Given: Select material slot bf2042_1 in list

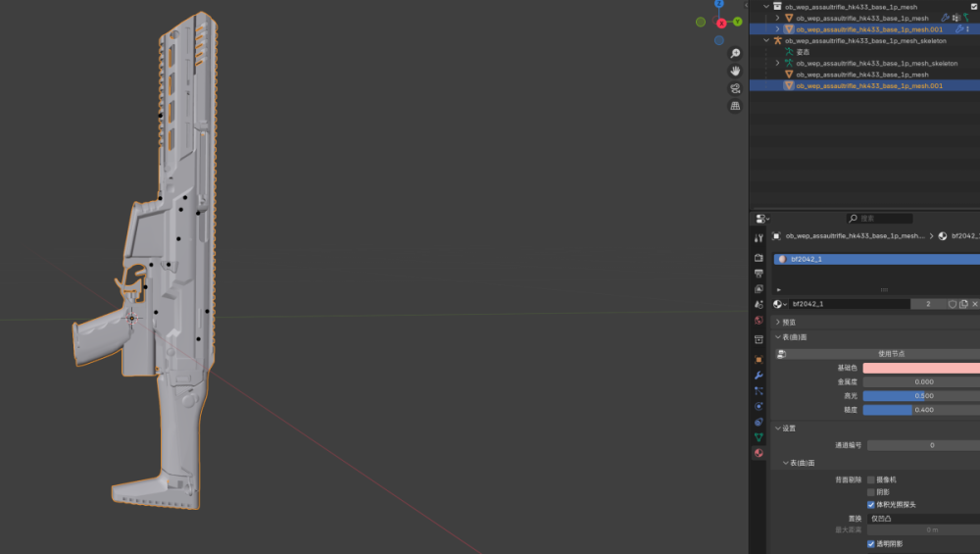Looking at the screenshot, I should pos(877,259).
